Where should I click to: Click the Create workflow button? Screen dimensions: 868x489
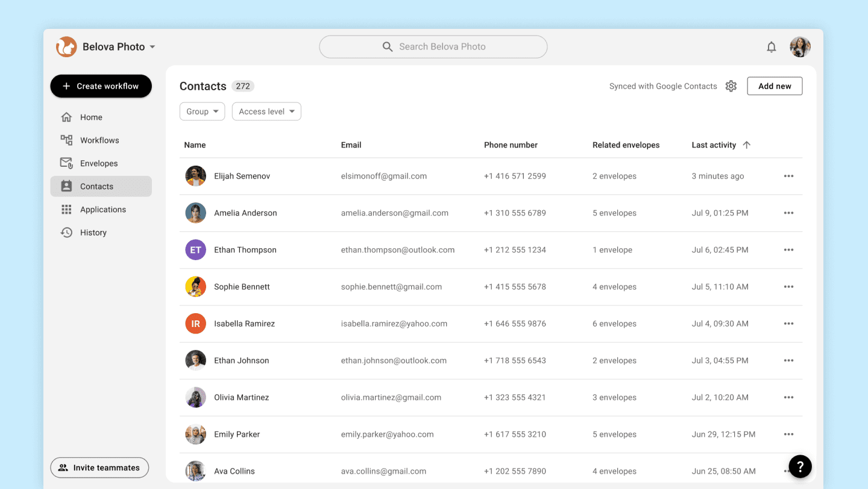101,86
